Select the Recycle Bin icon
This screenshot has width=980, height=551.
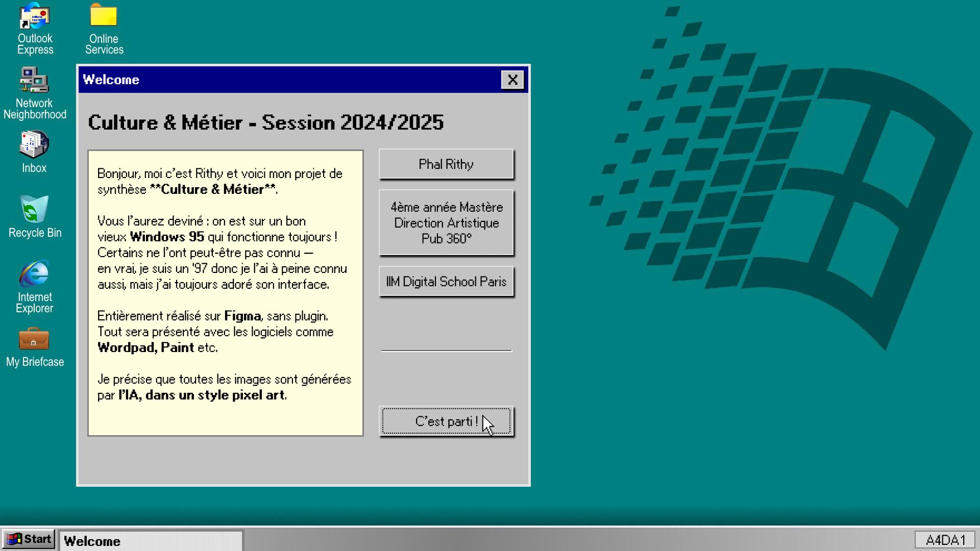coord(35,217)
